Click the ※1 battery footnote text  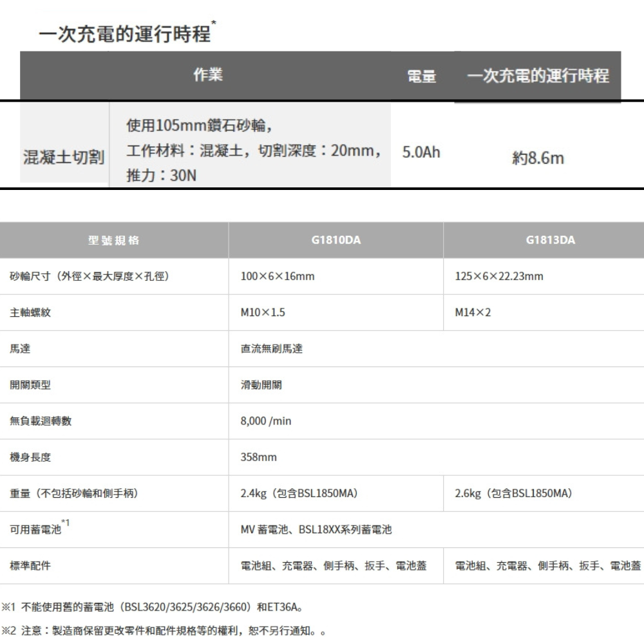(x=153, y=607)
